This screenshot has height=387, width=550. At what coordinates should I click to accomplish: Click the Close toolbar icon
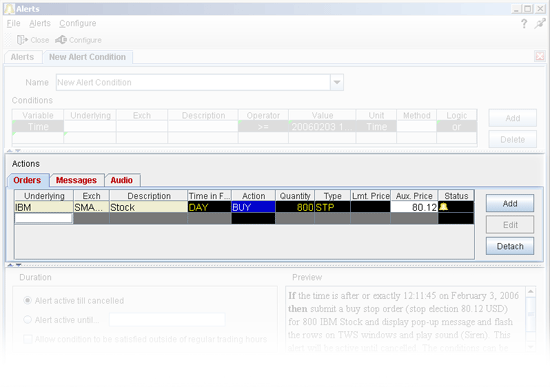click(x=22, y=40)
